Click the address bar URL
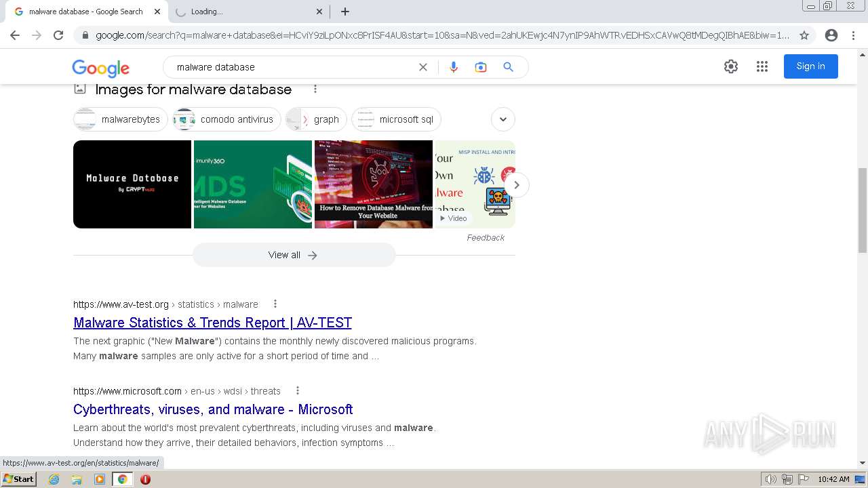This screenshot has width=868, height=488. 442,35
